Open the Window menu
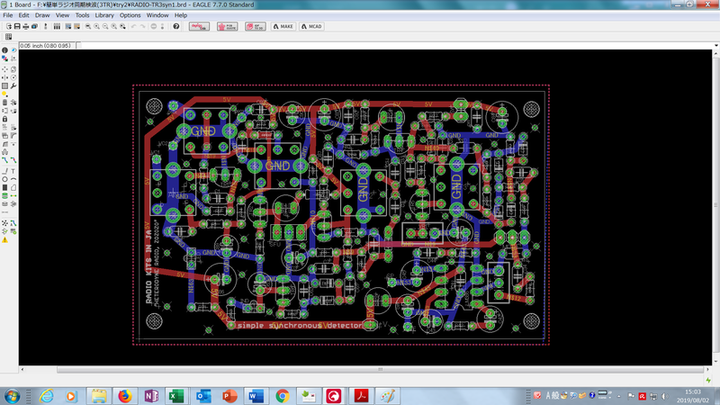The height and width of the screenshot is (405, 720). pyautogui.click(x=157, y=16)
